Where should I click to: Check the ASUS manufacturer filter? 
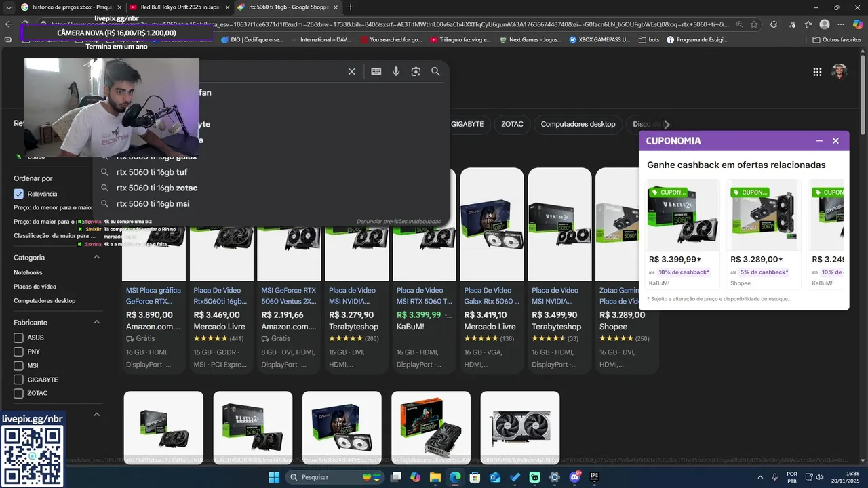point(18,338)
